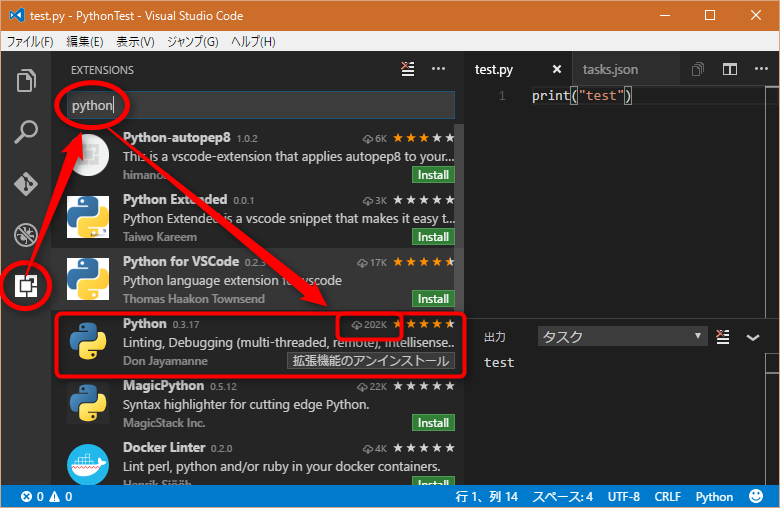The width and height of the screenshot is (780, 508).
Task: Uninstall the Don Jayamanne Python extension
Action: pos(371,361)
